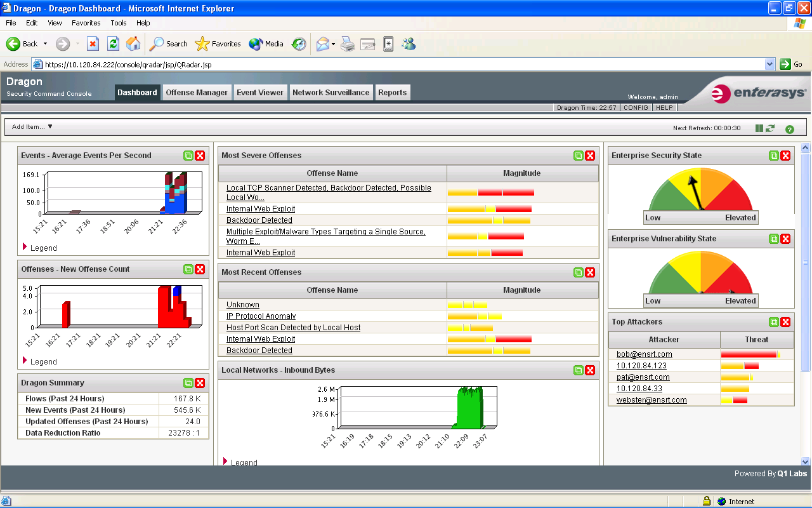Screen dimensions: 812x508
Task: Click the browser Refresh page icon
Action: tap(113, 44)
